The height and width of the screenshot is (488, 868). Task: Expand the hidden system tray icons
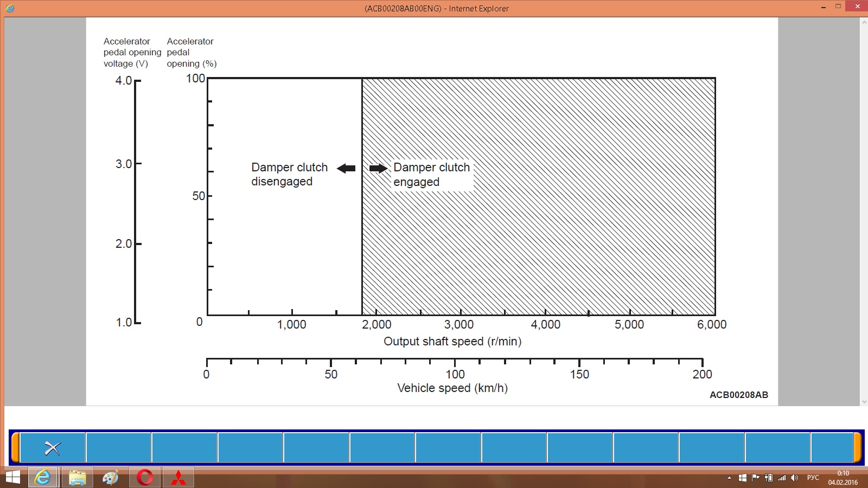729,478
